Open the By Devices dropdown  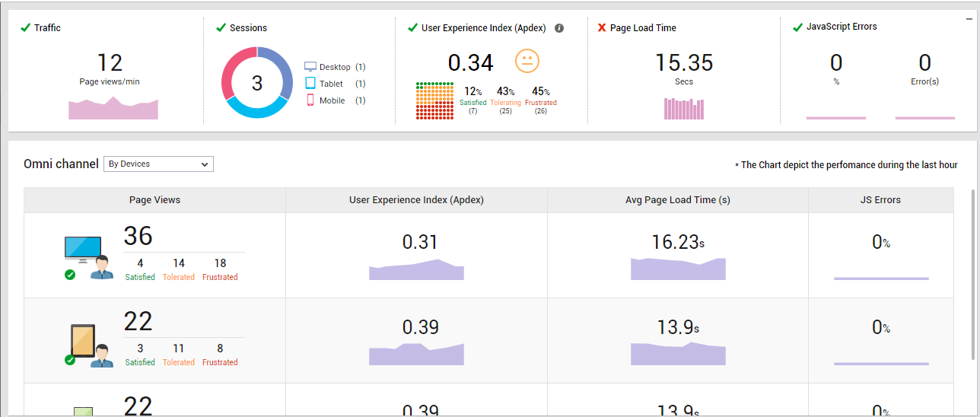point(158,164)
